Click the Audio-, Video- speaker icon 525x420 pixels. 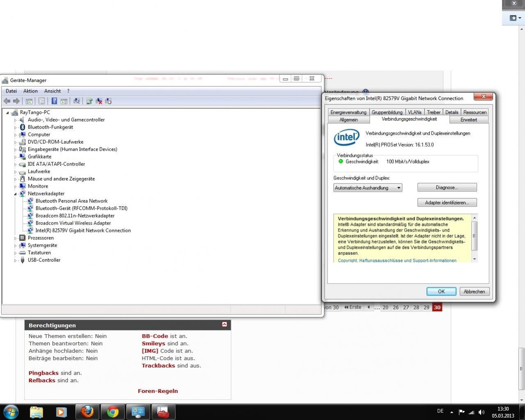[x=23, y=120]
